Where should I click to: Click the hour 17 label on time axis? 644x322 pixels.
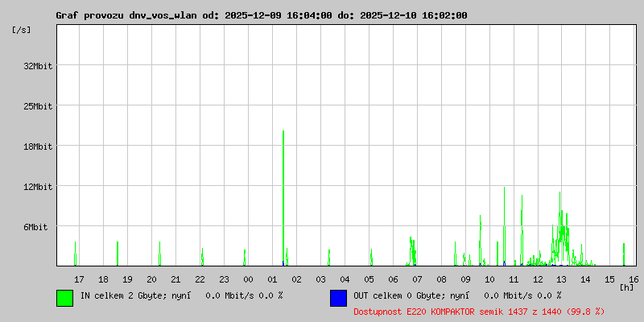click(x=79, y=279)
